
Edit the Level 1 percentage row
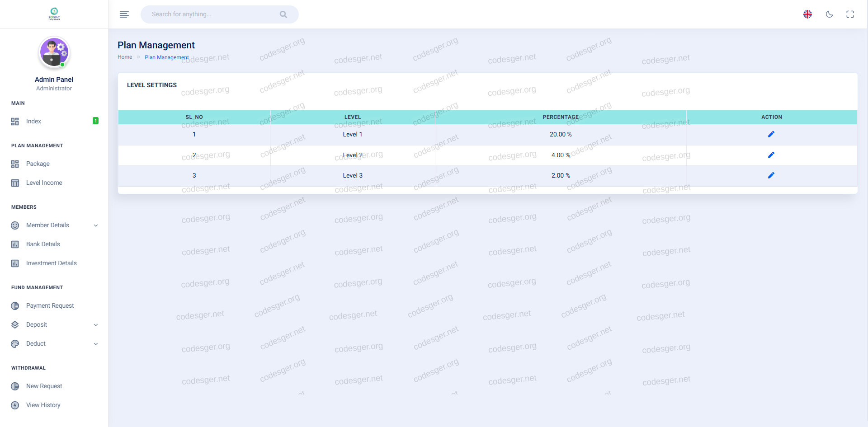[771, 134]
